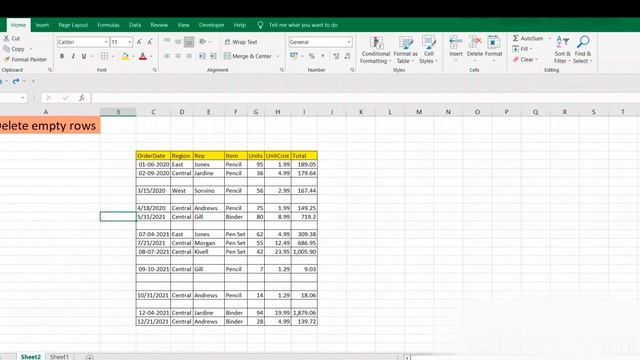640x360 pixels.
Task: Open the Borders button
Action: (104, 56)
